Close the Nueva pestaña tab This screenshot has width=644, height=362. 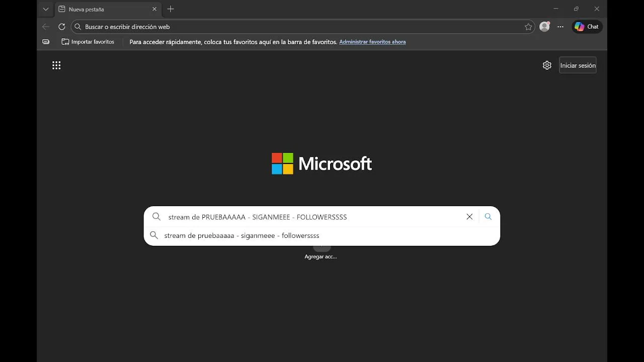tap(154, 9)
